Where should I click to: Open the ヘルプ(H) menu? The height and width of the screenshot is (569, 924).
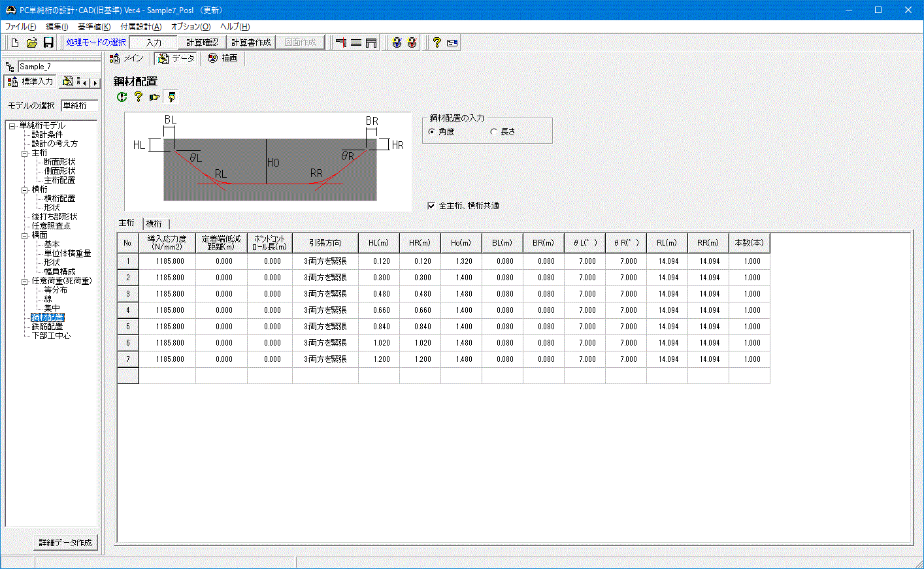[235, 27]
